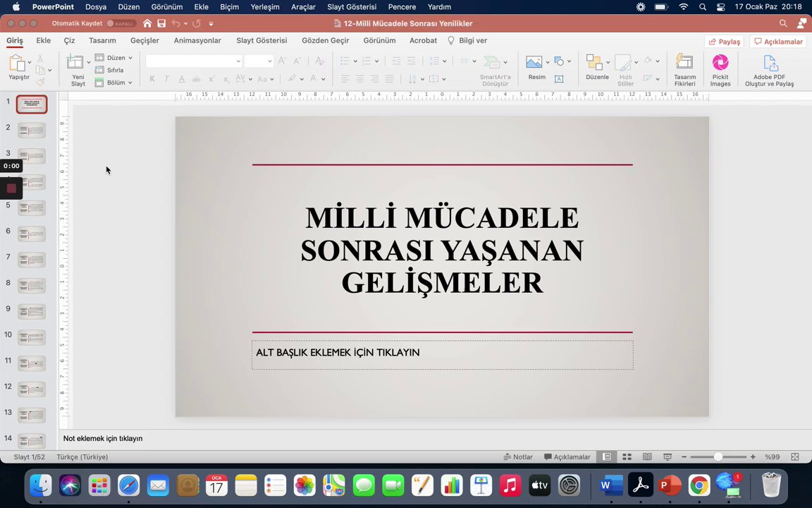
Task: Click the Açıklamalar comments button
Action: 778,42
